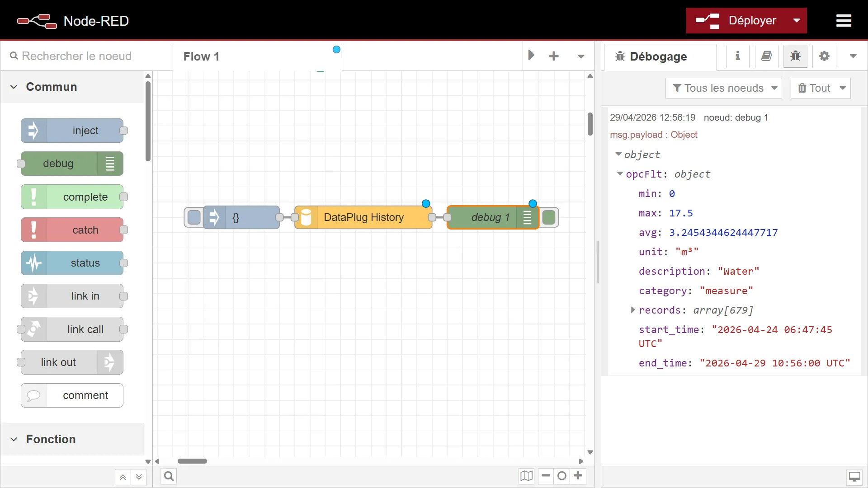Open the Déployer options dropdown arrow

(797, 21)
